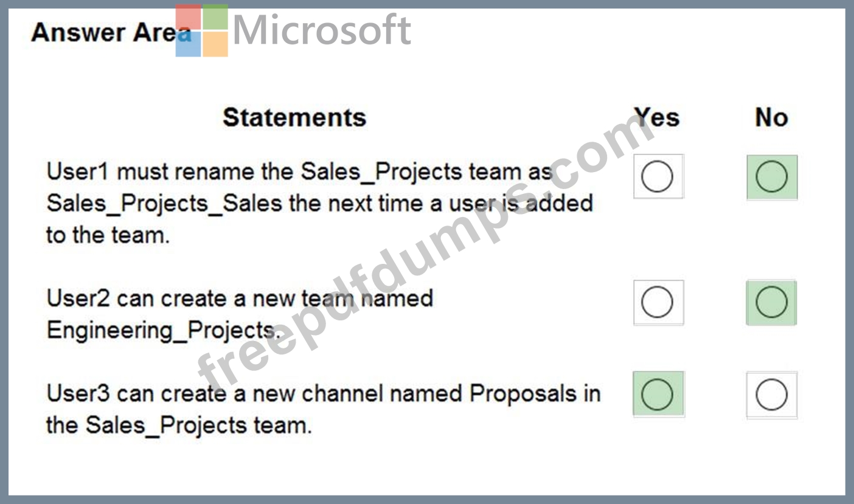Click the User2 label text
This screenshot has height=504, width=854.
coord(78,299)
